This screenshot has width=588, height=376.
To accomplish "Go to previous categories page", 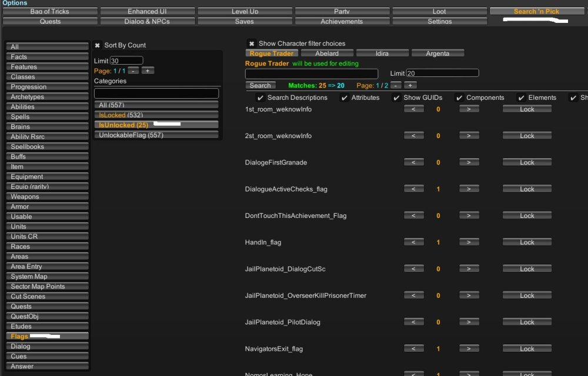I will pos(133,70).
